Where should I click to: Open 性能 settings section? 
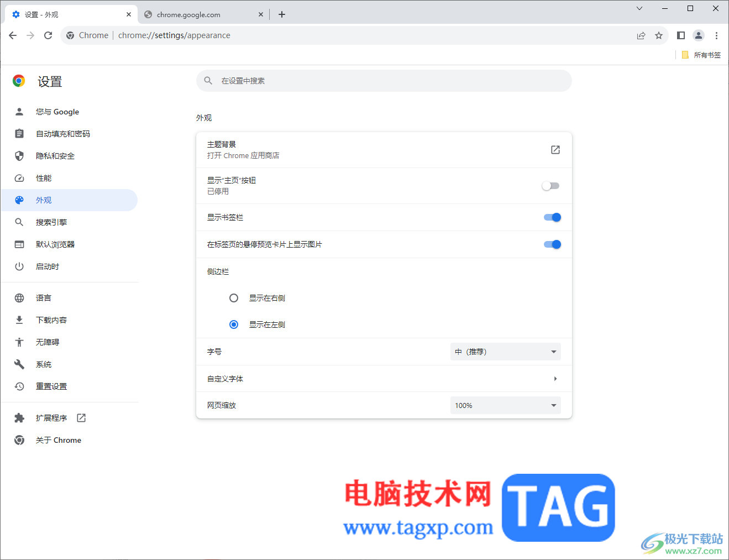pos(69,178)
